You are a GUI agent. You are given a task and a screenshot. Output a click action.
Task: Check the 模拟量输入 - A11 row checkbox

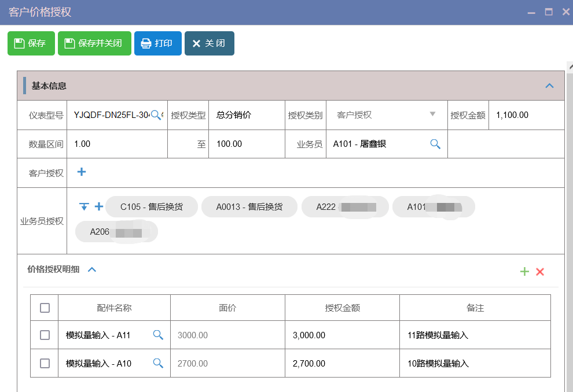tap(45, 335)
